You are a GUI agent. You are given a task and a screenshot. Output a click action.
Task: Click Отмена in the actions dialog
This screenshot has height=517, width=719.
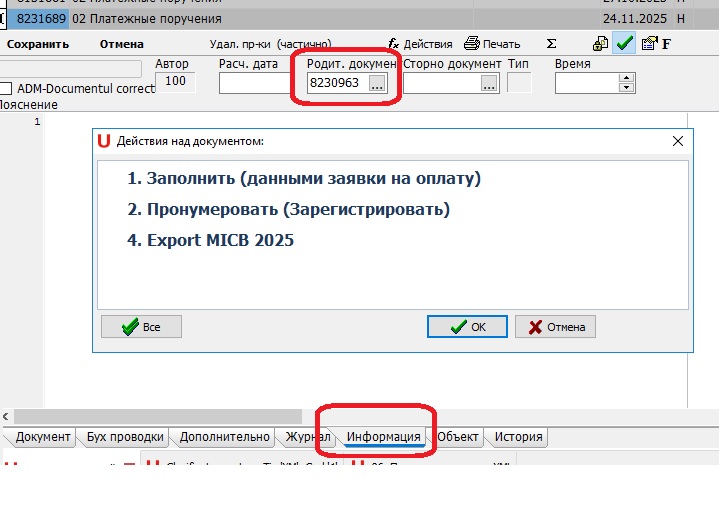(x=555, y=327)
